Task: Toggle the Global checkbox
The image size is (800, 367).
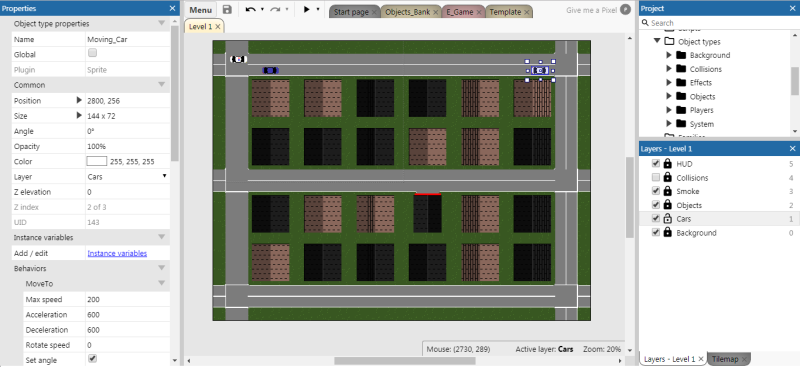Action: click(x=92, y=53)
